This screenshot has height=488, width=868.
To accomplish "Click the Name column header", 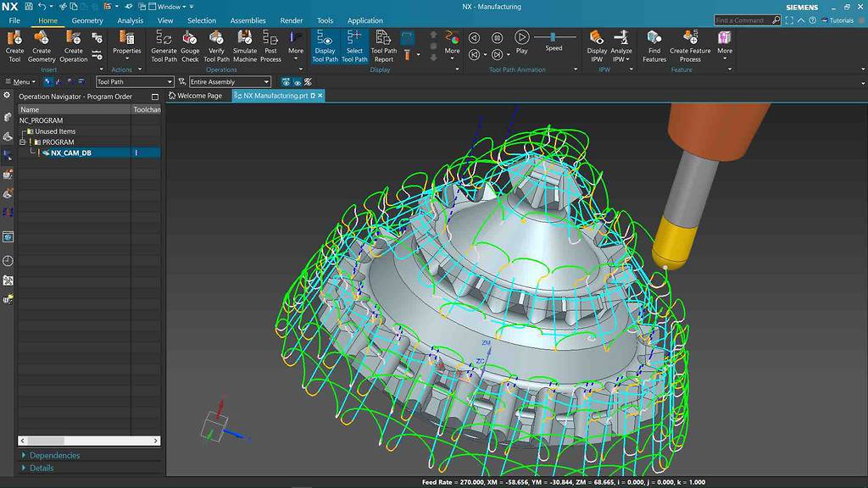I will click(x=75, y=109).
